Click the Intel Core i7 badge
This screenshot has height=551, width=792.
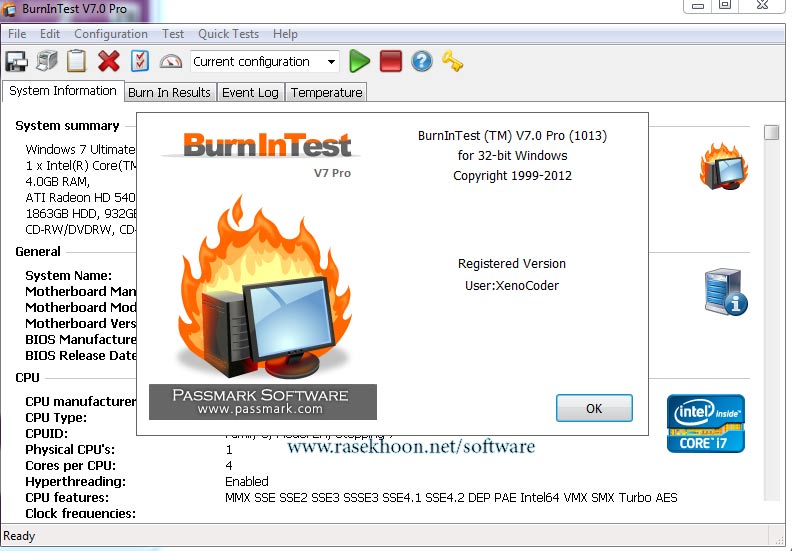click(706, 423)
